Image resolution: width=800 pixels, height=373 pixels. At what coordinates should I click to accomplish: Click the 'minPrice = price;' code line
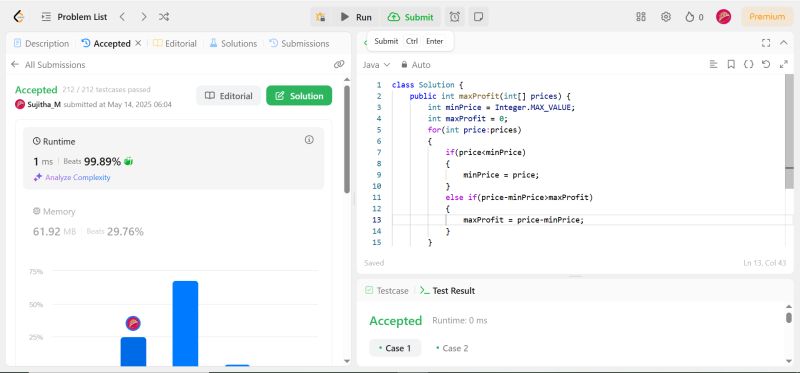(x=501, y=175)
